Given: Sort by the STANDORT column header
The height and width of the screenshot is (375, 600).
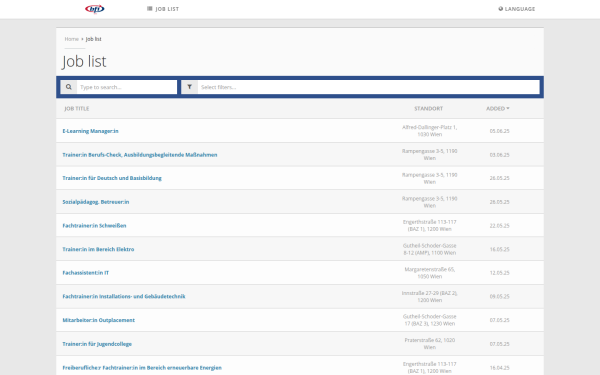Looking at the screenshot, I should (429, 109).
